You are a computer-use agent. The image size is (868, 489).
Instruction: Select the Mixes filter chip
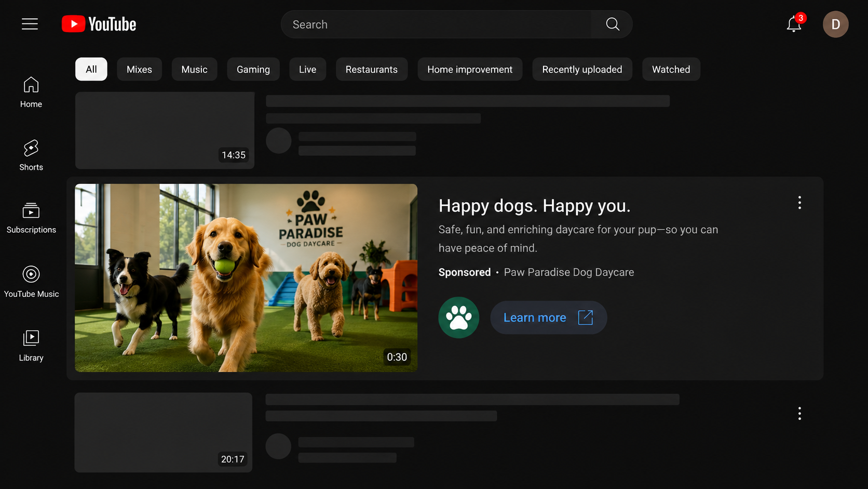[x=139, y=69]
